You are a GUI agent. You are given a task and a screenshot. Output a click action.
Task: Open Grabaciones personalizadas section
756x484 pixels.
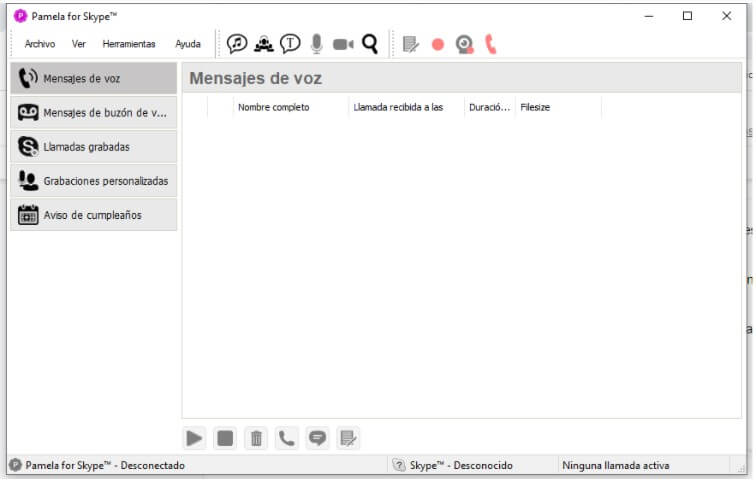pyautogui.click(x=94, y=181)
